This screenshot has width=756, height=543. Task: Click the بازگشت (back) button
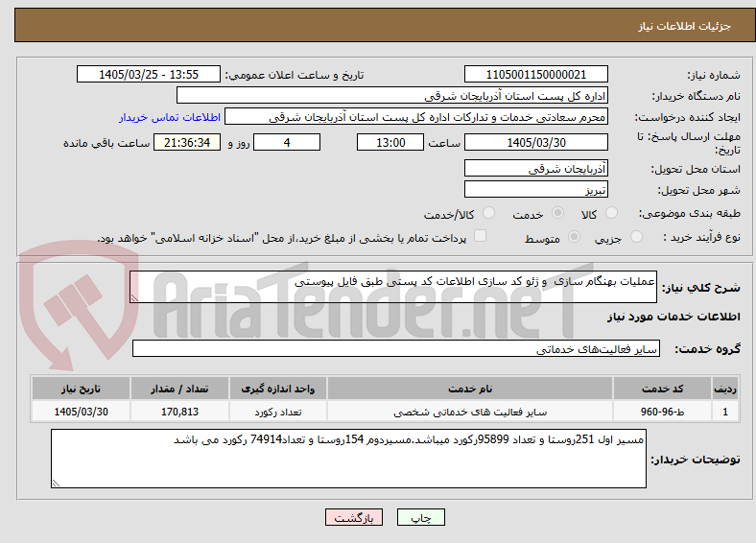(354, 517)
